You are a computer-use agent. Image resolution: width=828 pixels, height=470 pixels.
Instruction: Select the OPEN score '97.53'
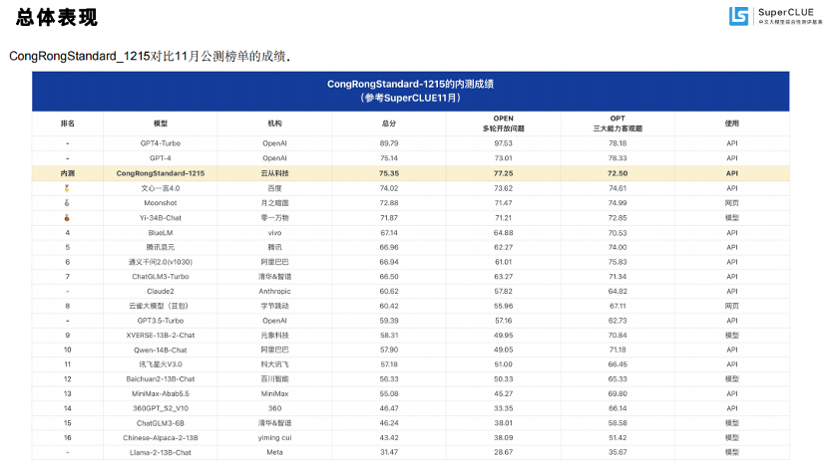(503, 143)
